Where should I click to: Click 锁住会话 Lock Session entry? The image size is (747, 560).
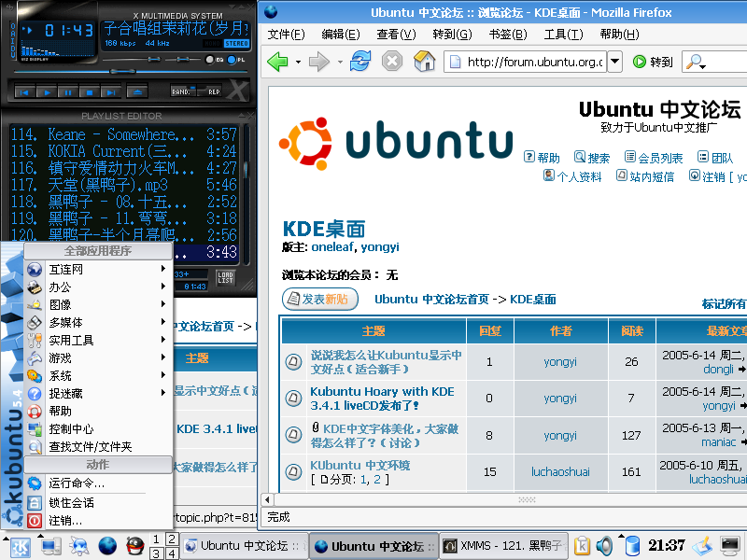[98, 502]
